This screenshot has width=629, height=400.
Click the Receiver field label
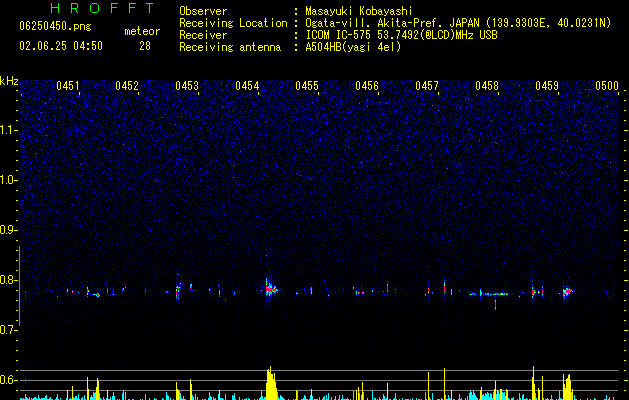pos(203,35)
